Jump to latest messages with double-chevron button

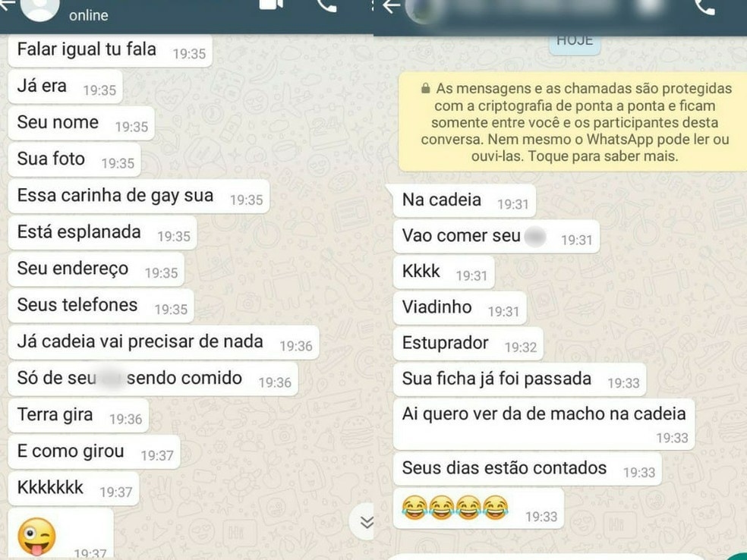[x=365, y=522]
